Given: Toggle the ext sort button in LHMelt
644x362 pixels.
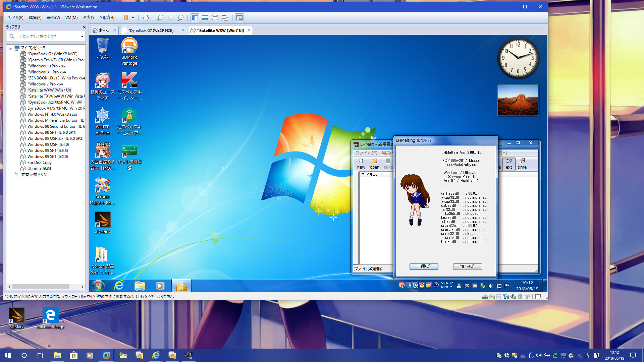Looking at the screenshot, I should 509,164.
